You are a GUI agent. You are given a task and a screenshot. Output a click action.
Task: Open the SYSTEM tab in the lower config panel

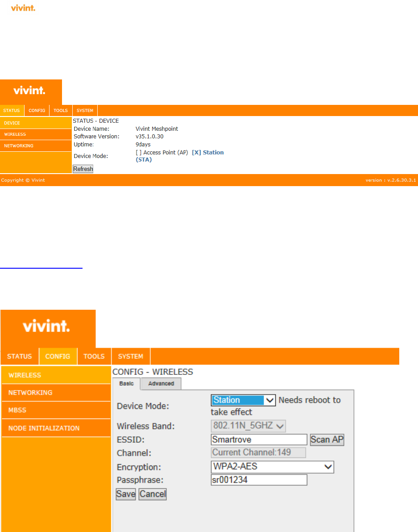tap(131, 357)
